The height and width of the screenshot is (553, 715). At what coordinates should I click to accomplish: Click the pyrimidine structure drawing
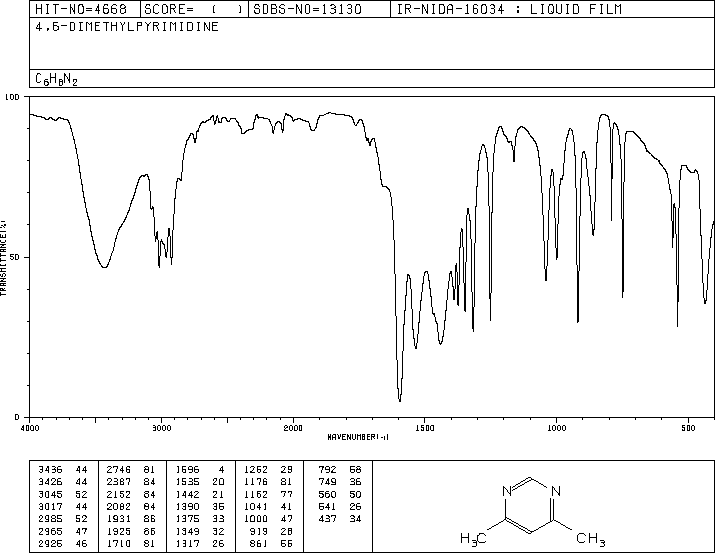[x=532, y=511]
